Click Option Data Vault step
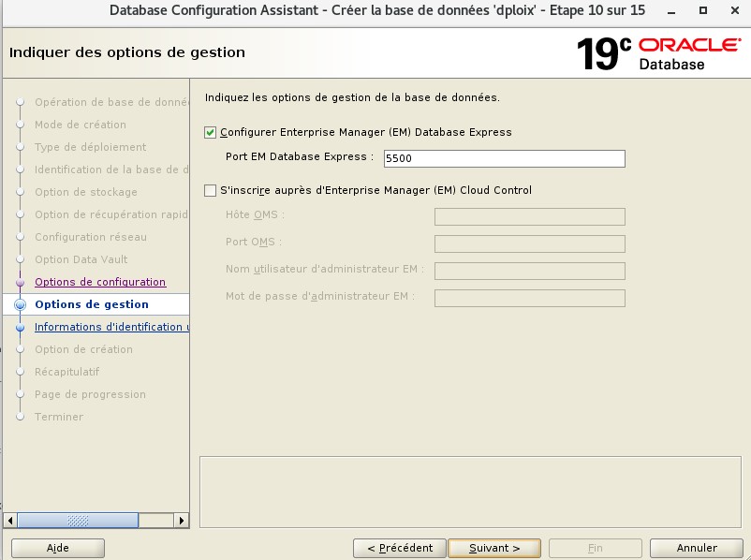Image resolution: width=751 pixels, height=560 pixels. [81, 259]
